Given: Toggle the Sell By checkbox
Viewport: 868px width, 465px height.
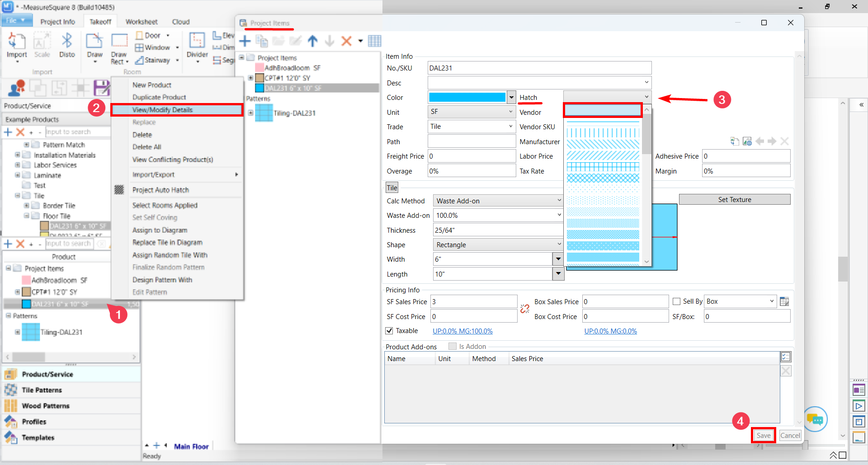Looking at the screenshot, I should click(676, 301).
